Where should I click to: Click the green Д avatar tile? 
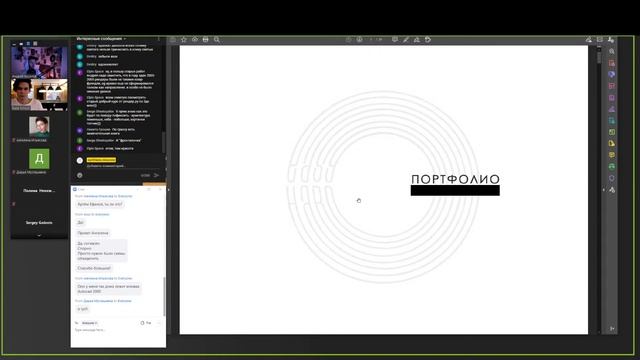click(39, 159)
